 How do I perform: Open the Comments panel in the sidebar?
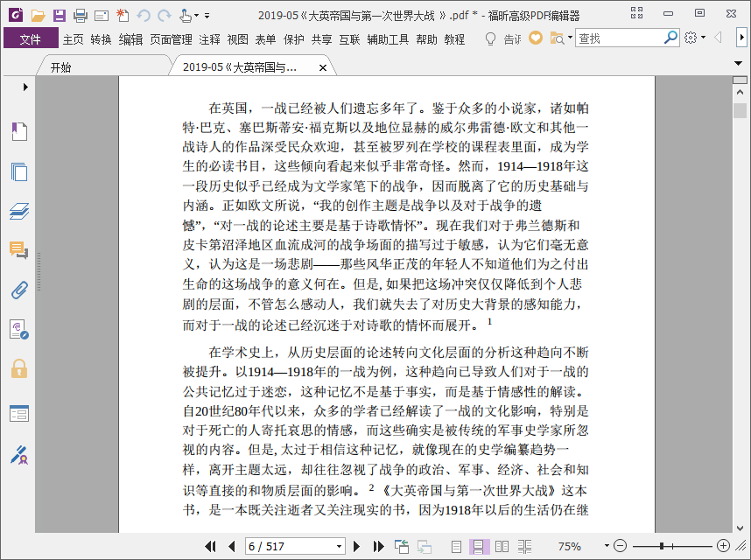point(19,250)
